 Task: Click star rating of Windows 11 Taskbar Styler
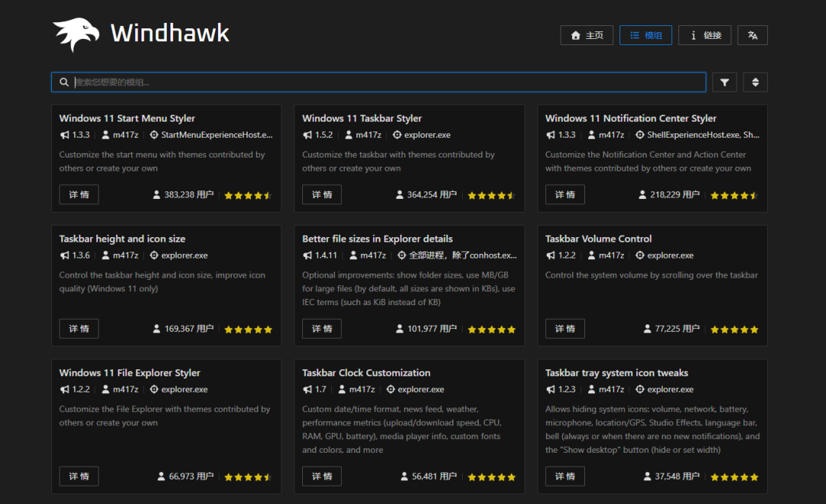click(491, 195)
